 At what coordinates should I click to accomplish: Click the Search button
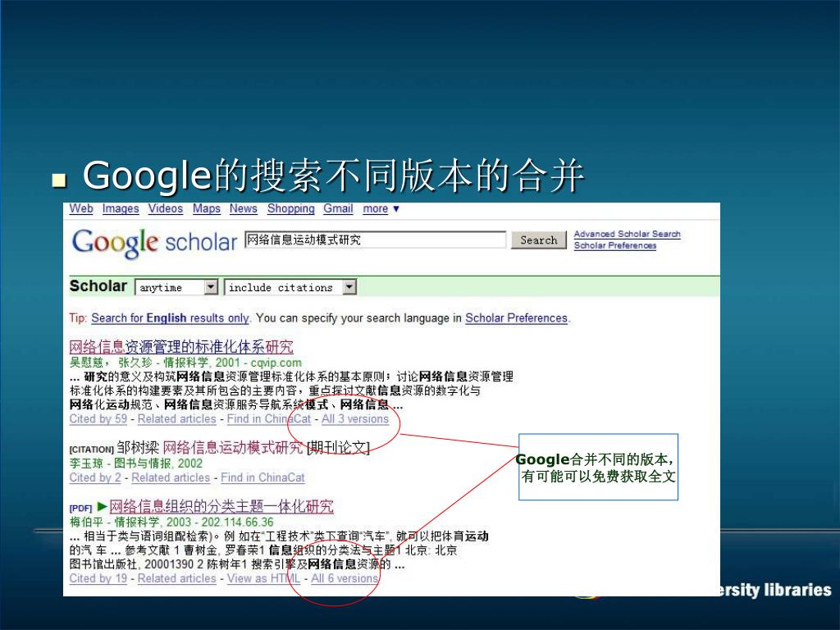[538, 240]
